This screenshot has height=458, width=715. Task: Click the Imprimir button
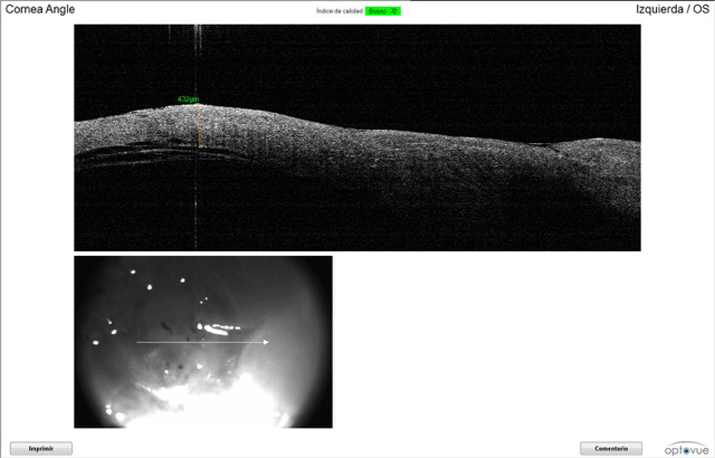[x=41, y=449]
